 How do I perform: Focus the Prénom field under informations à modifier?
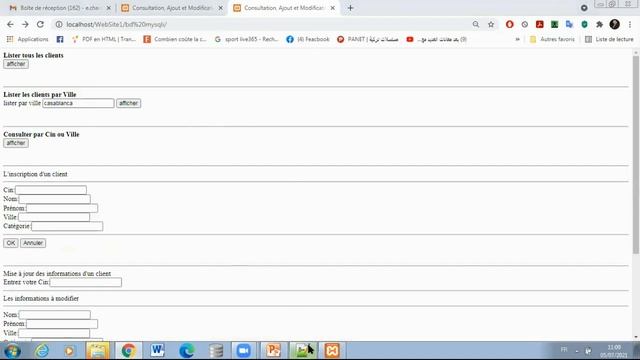pos(62,324)
